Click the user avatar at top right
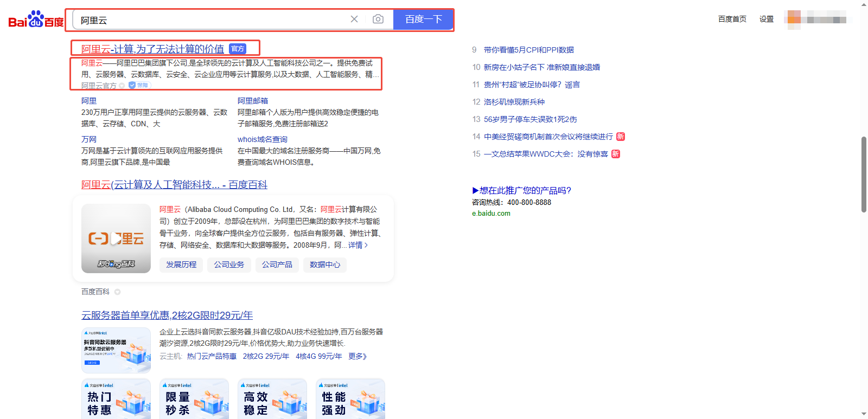This screenshot has width=868, height=419. (x=794, y=20)
